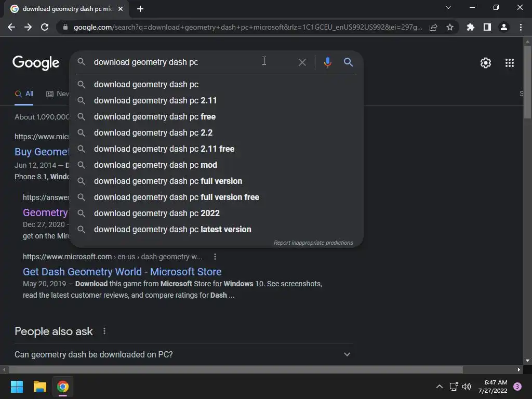The image size is (532, 399).
Task: Open the tab search chevron
Action: point(448,7)
